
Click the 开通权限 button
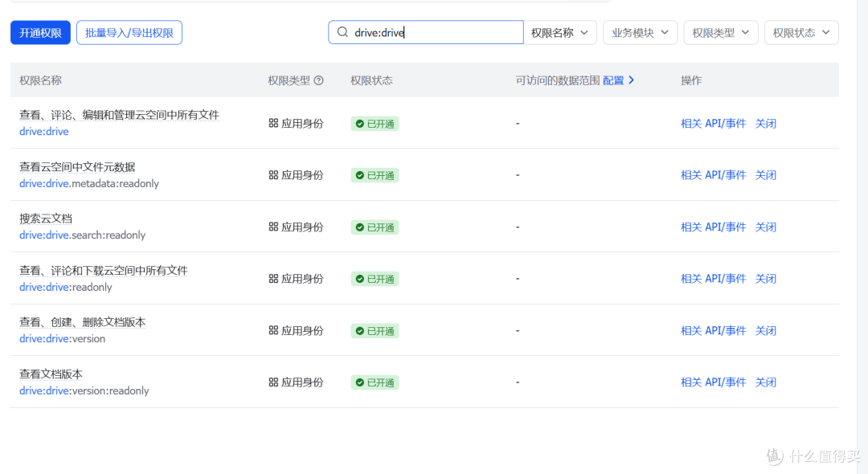(40, 33)
